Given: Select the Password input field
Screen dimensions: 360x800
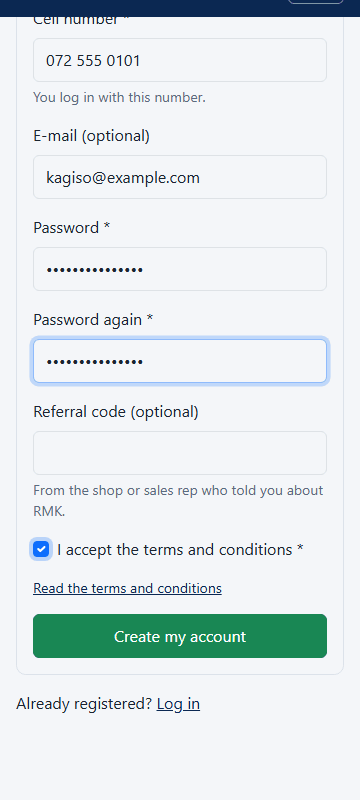Looking at the screenshot, I should click(180, 269).
